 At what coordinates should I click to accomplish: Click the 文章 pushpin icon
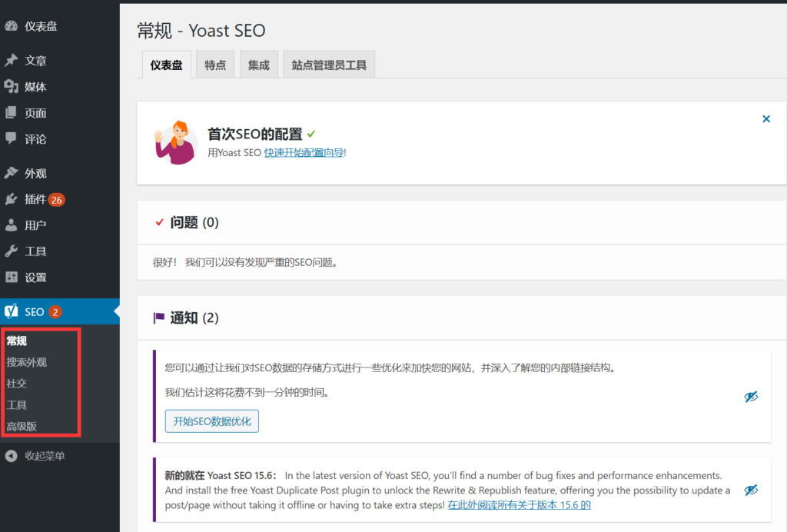point(11,60)
